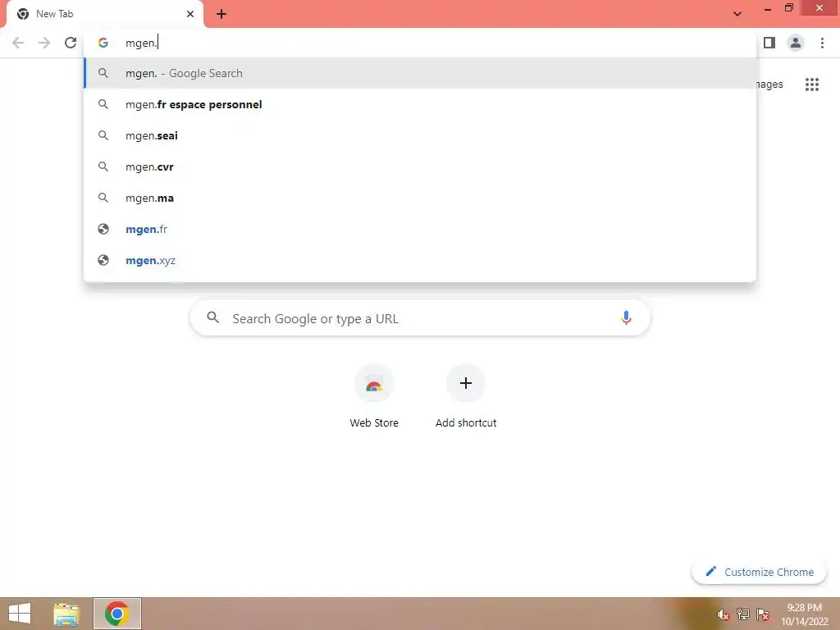Image resolution: width=840 pixels, height=630 pixels.
Task: Open the Action Center flag icon
Action: pyautogui.click(x=763, y=614)
